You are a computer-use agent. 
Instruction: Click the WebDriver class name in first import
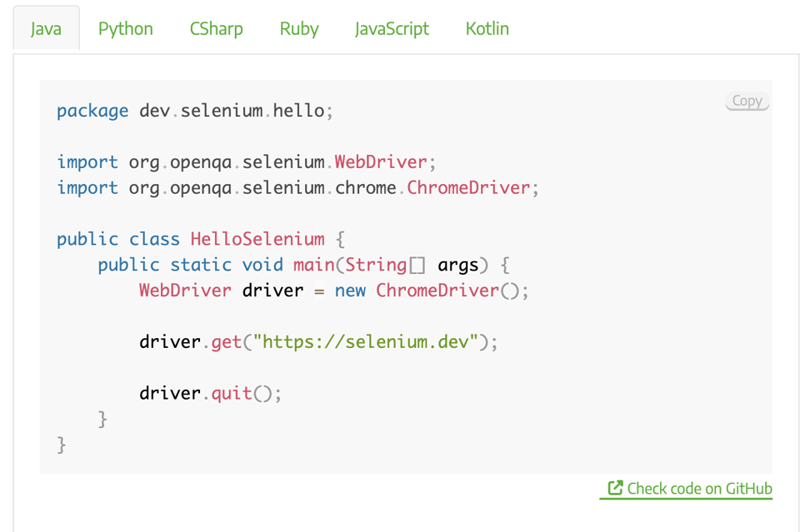pos(381,162)
